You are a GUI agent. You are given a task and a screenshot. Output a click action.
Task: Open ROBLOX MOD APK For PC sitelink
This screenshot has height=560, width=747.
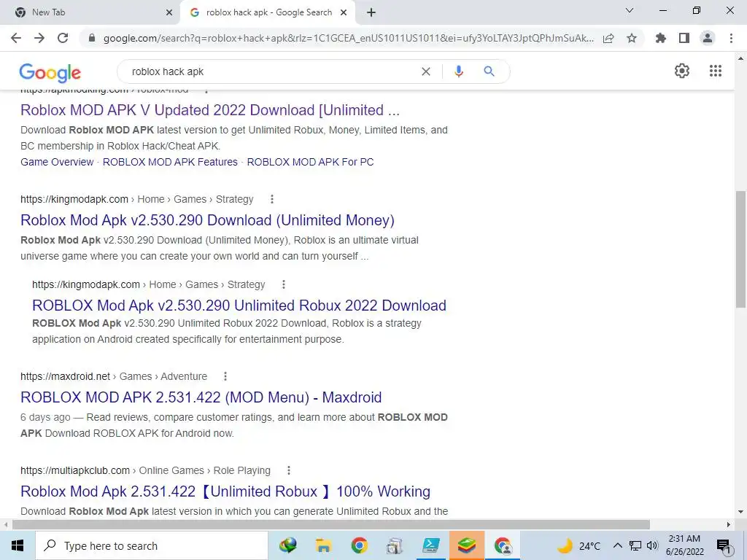[x=310, y=162]
